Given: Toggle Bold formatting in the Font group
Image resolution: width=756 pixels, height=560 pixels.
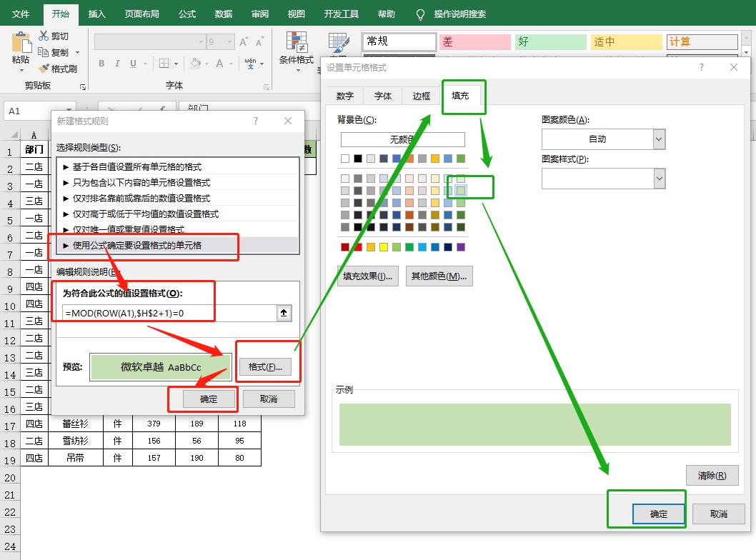Looking at the screenshot, I should [101, 64].
